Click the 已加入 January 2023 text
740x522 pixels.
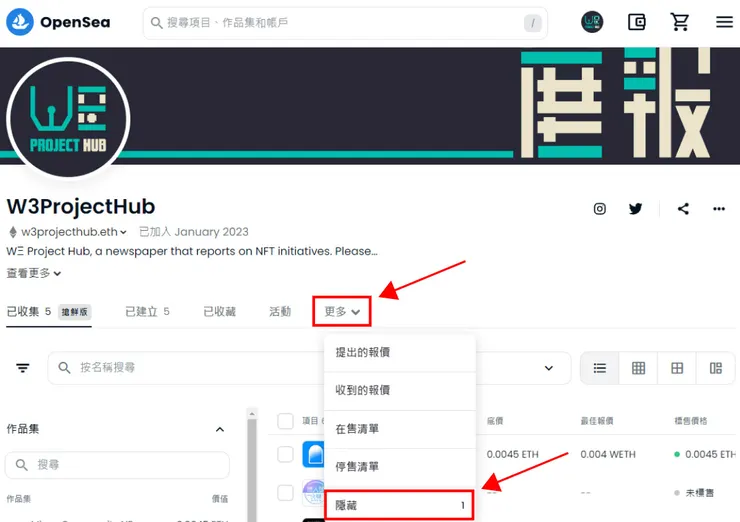[193, 232]
